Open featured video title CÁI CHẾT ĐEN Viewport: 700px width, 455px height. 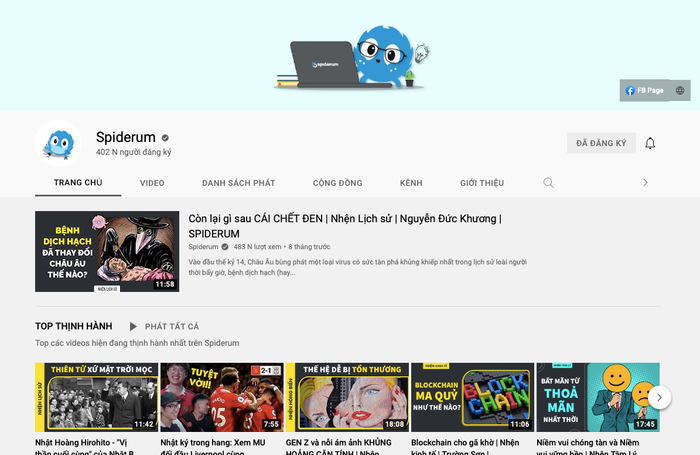[345, 226]
